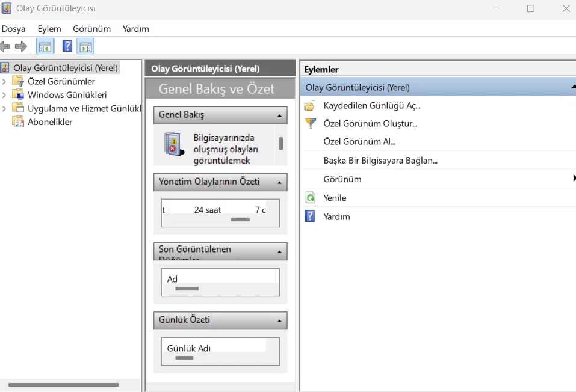Viewport: 576px width, 392px height.
Task: Click the Yönetim Olayları table horizontal scrollbar
Action: (x=240, y=219)
